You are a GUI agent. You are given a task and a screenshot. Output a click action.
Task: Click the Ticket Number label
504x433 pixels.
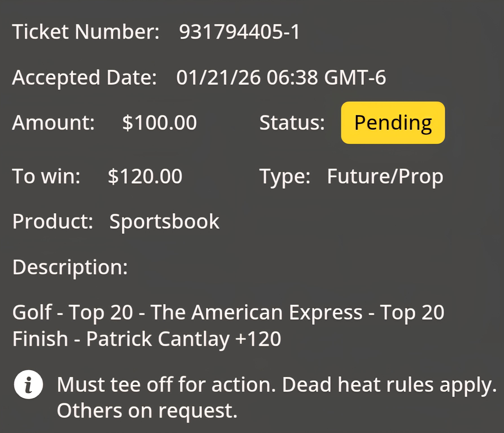click(x=86, y=32)
